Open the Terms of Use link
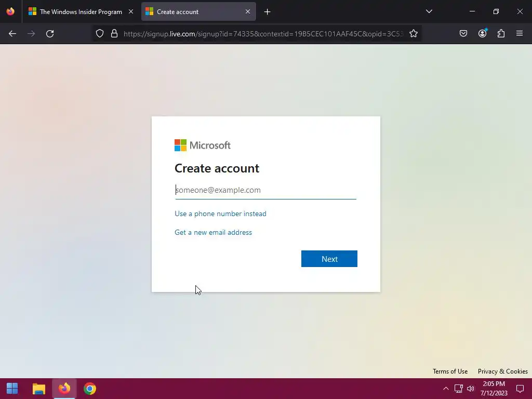The height and width of the screenshot is (399, 532). (x=450, y=371)
